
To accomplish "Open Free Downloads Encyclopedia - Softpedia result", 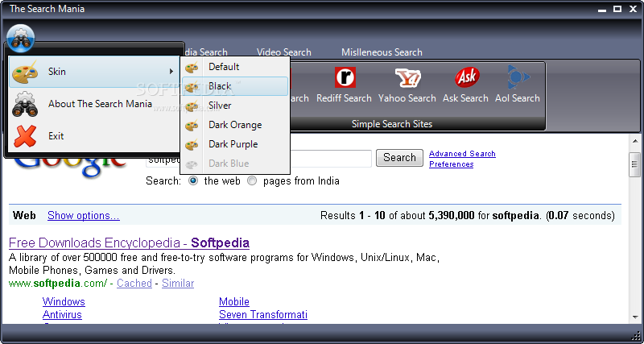I will tap(129, 243).
